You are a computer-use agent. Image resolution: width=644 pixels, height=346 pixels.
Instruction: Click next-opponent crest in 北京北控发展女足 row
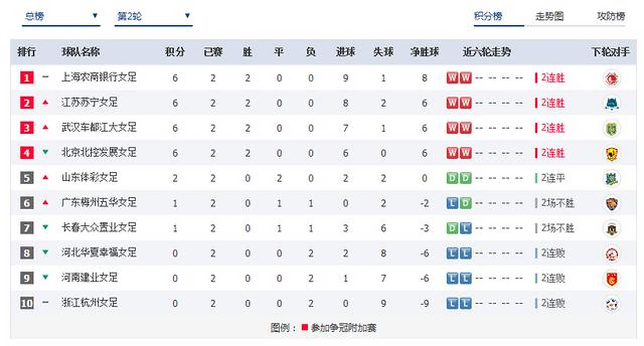click(611, 154)
